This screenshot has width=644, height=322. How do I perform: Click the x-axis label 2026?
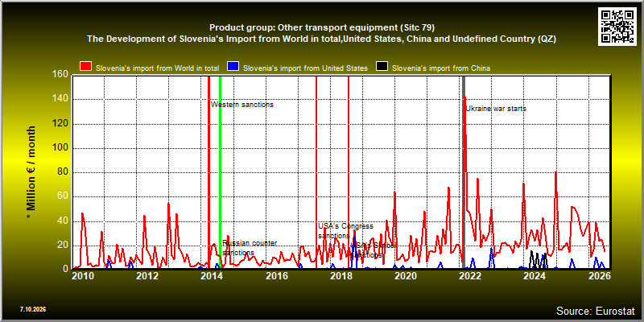(599, 275)
